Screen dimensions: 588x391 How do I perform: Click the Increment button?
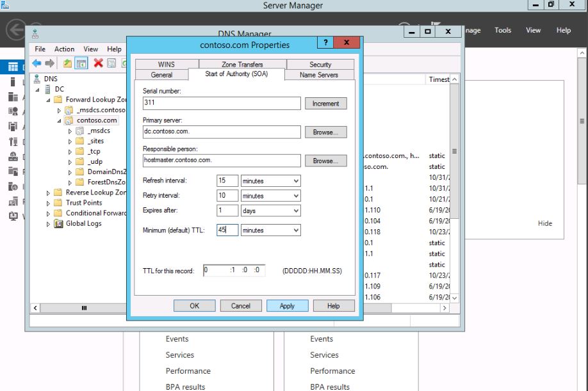click(325, 104)
